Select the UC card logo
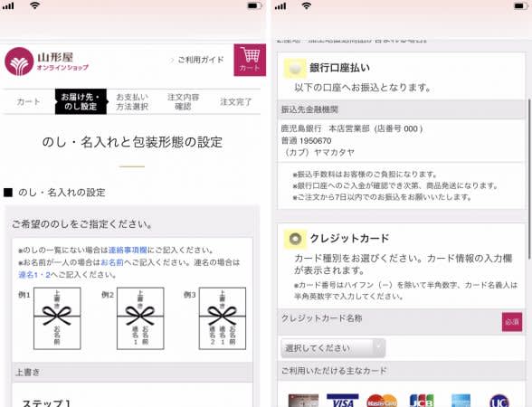 click(x=499, y=401)
